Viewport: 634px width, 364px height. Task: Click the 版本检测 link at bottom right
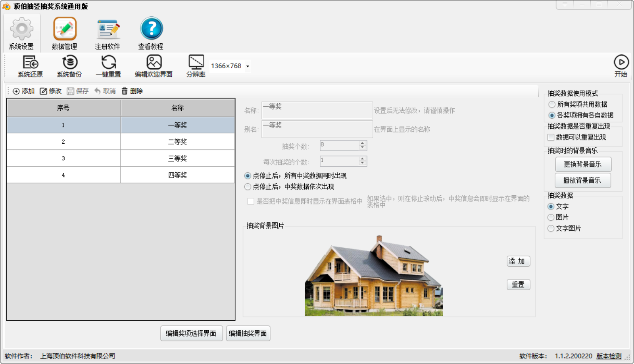tap(608, 356)
